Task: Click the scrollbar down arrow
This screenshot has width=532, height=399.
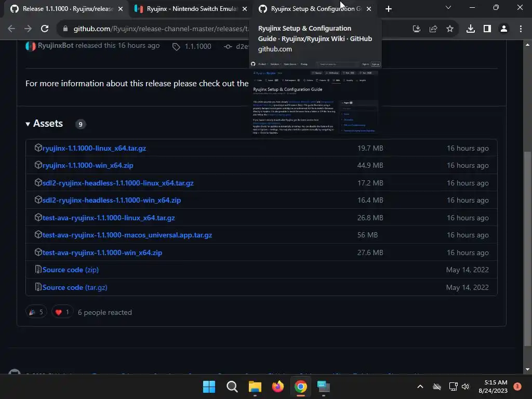Action: pos(527,369)
